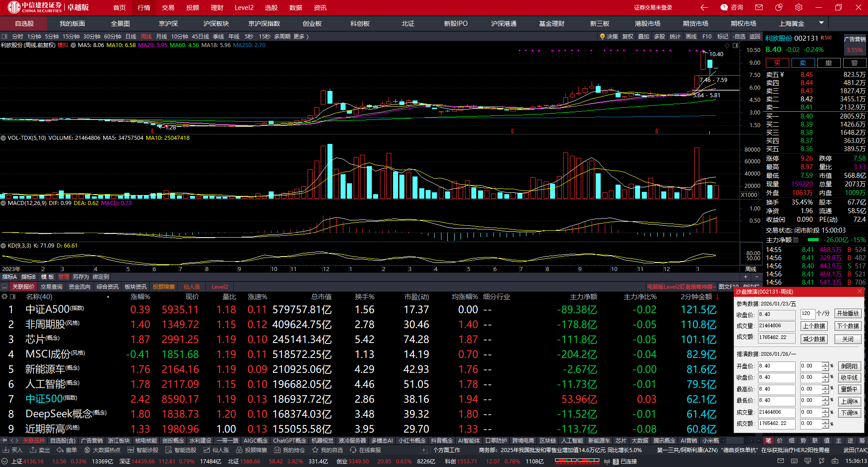Click the 决策 lightbulb icon in chart toolbar
This screenshot has height=467, width=868.
(602, 37)
